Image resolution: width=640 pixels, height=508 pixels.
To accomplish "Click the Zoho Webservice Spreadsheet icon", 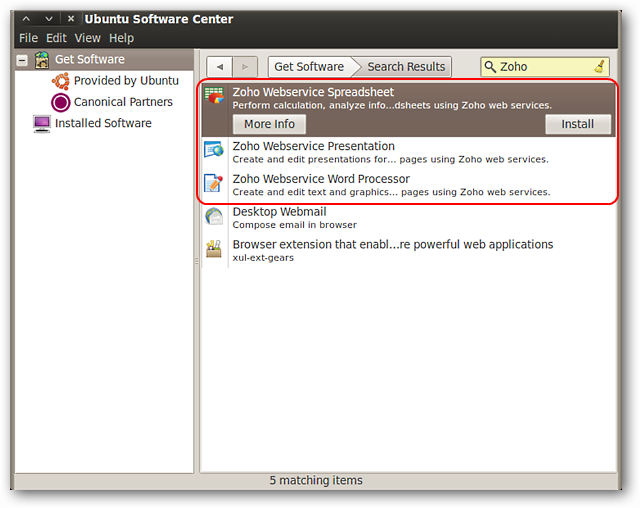I will click(214, 95).
